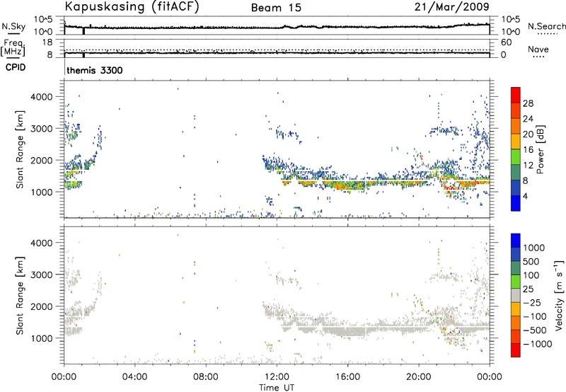Screen dimensions: 566x392
Task: Click the '20' label on the power colorbar
Action: [528, 134]
